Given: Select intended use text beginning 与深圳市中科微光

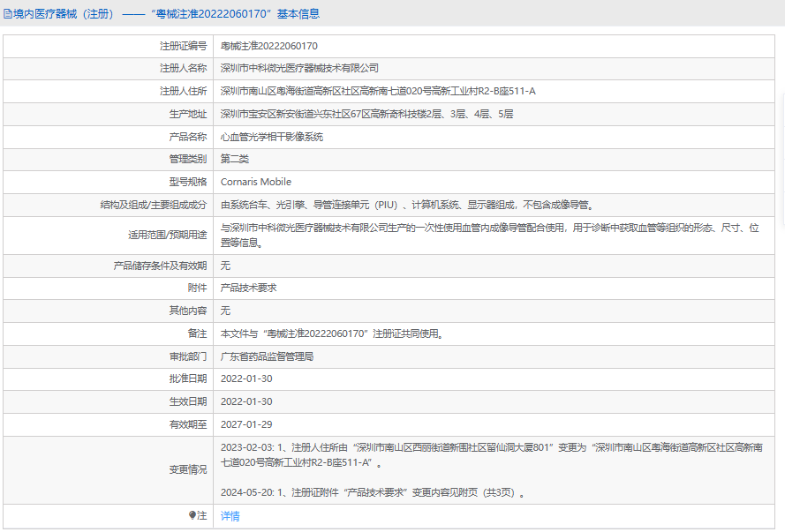Looking at the screenshot, I should [x=490, y=236].
